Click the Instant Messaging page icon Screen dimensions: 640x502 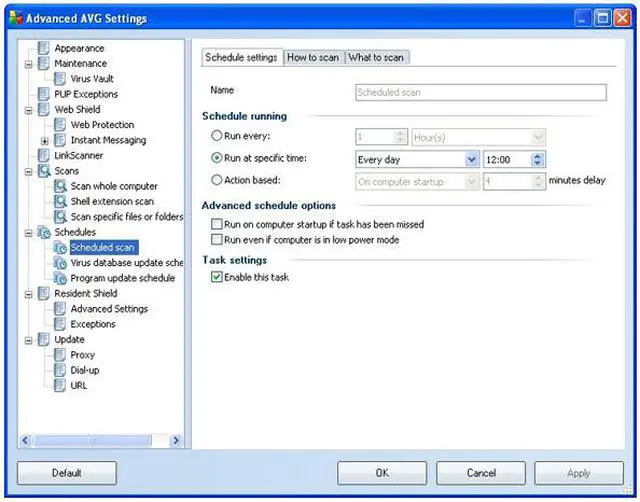(x=60, y=140)
